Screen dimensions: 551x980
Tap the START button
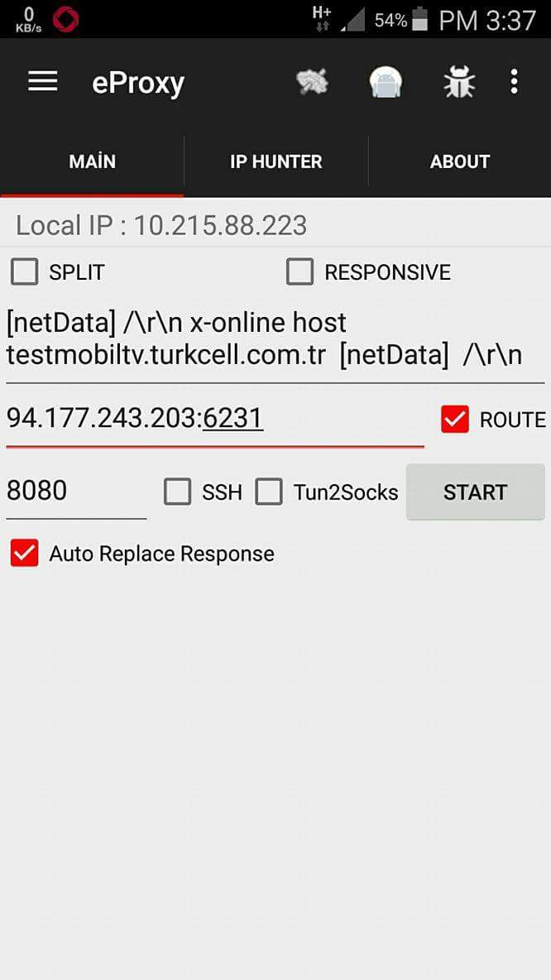click(476, 492)
